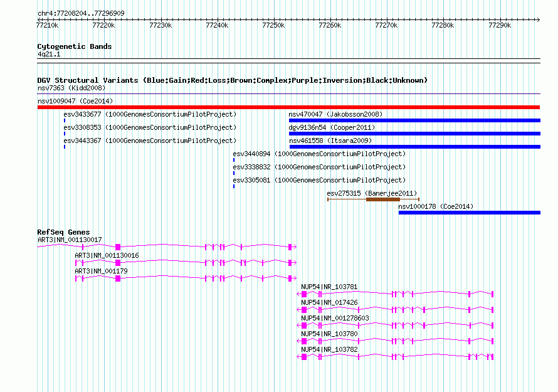Select the NUP54|NR_103782 transcript label

click(x=329, y=349)
